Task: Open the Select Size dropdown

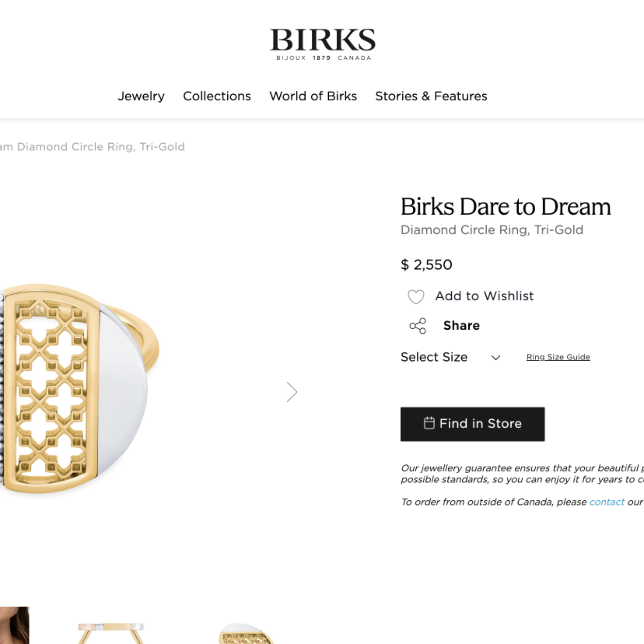Action: click(450, 357)
